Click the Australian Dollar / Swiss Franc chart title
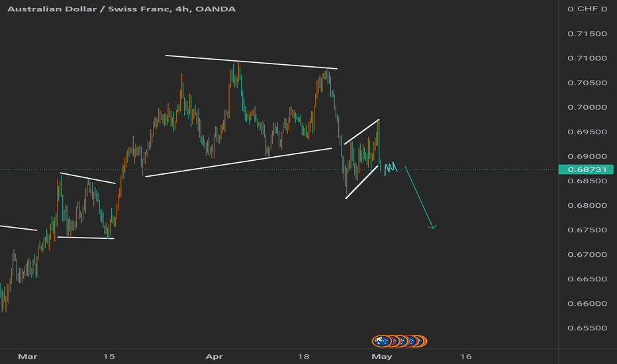Screen dimensions: 617x364 [122, 9]
